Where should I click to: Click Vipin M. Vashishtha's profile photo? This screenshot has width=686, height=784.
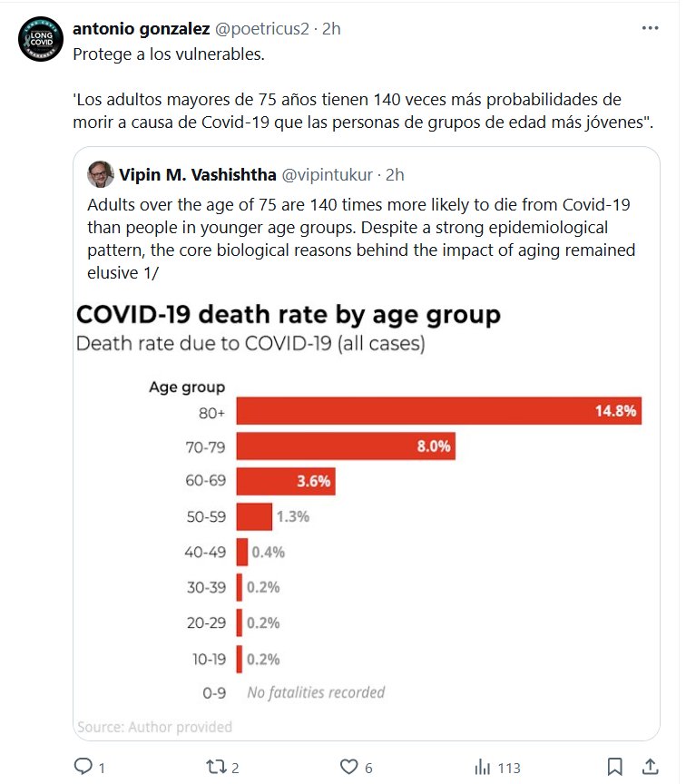[101, 173]
